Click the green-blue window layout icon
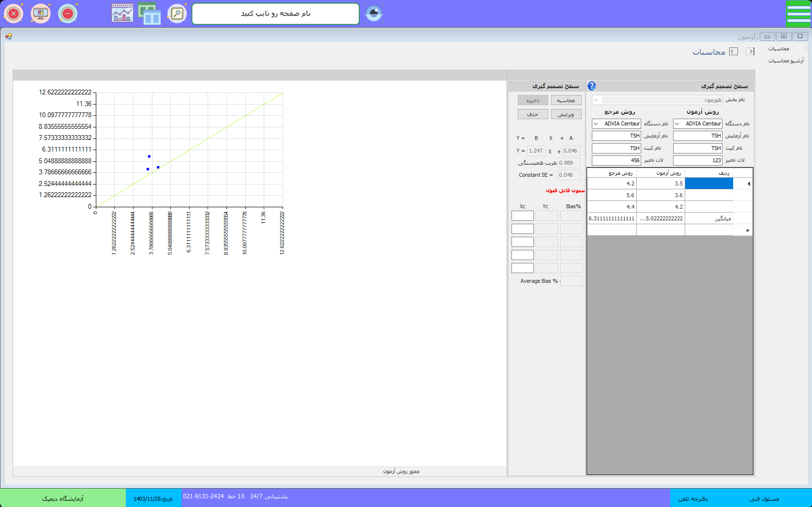Image resolution: width=812 pixels, height=507 pixels. point(150,14)
